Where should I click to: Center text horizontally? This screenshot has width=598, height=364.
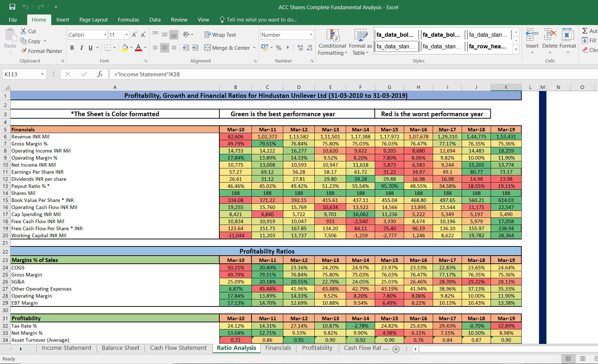[165, 48]
